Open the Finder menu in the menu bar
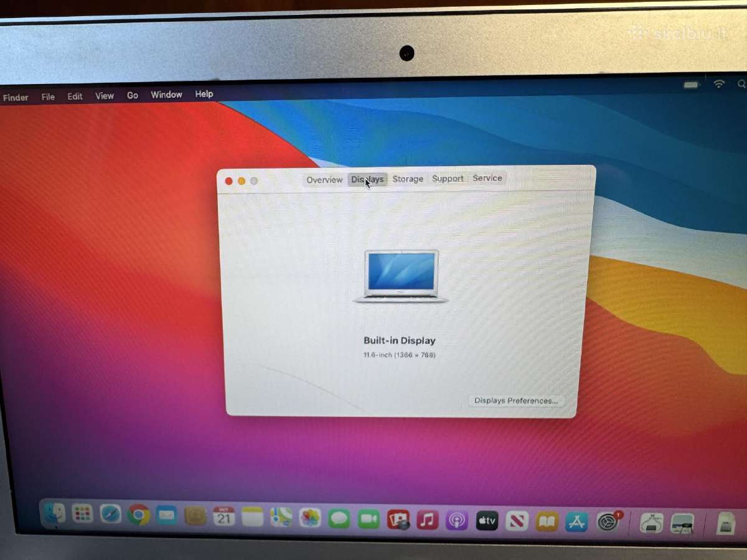The height and width of the screenshot is (560, 747). [16, 97]
